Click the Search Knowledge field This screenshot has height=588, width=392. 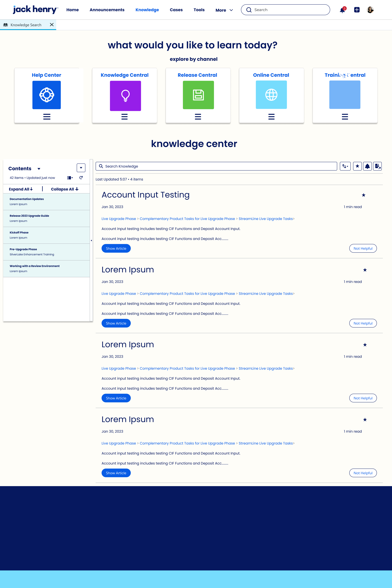(x=216, y=166)
